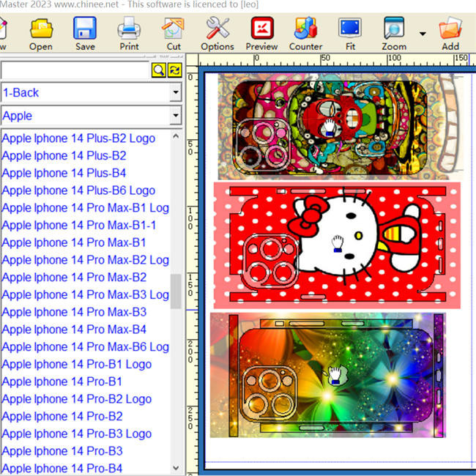Click the yellow refresh button beside search
476x476 pixels.
click(174, 70)
